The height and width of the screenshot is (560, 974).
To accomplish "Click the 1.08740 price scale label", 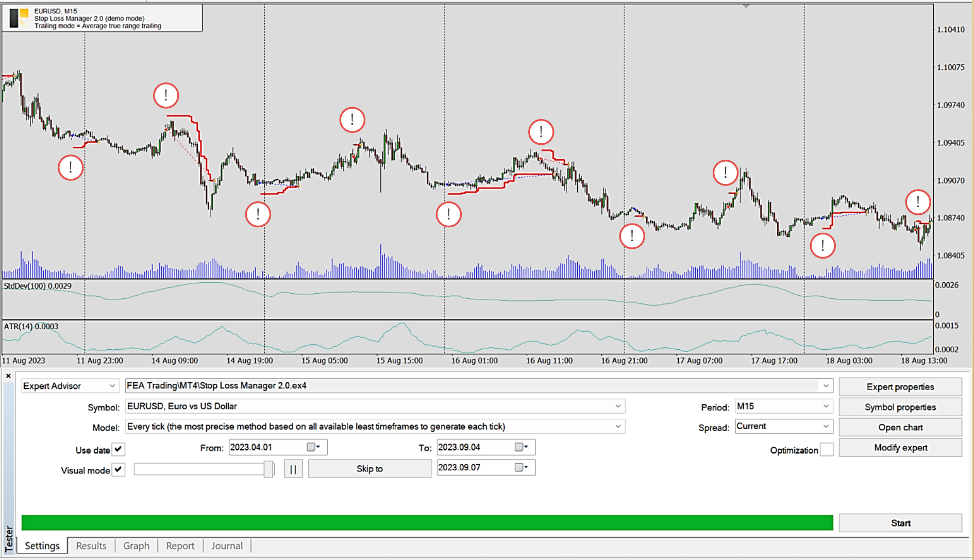I will (x=951, y=218).
